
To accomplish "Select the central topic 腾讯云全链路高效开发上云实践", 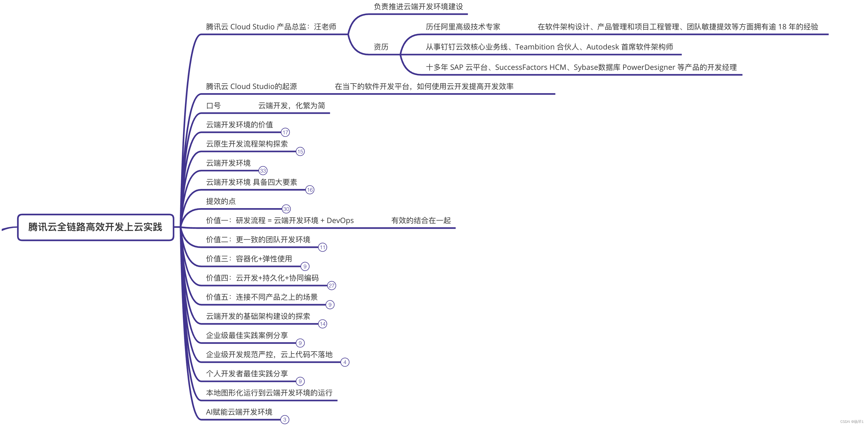I will click(95, 228).
